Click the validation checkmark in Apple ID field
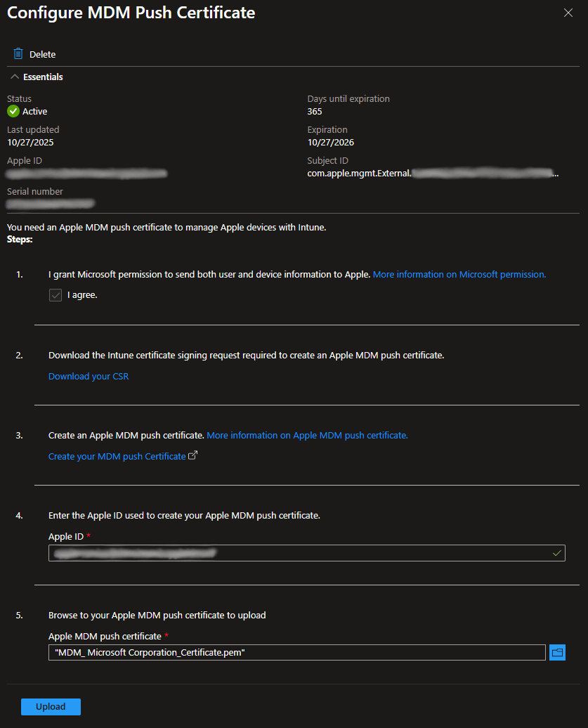 coord(557,553)
